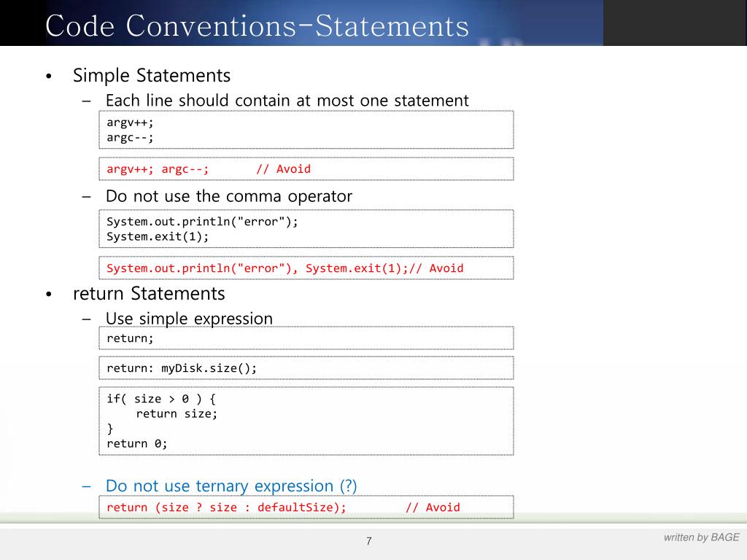Click the slide title 'Code Conventions-Statements'

pos(258,26)
